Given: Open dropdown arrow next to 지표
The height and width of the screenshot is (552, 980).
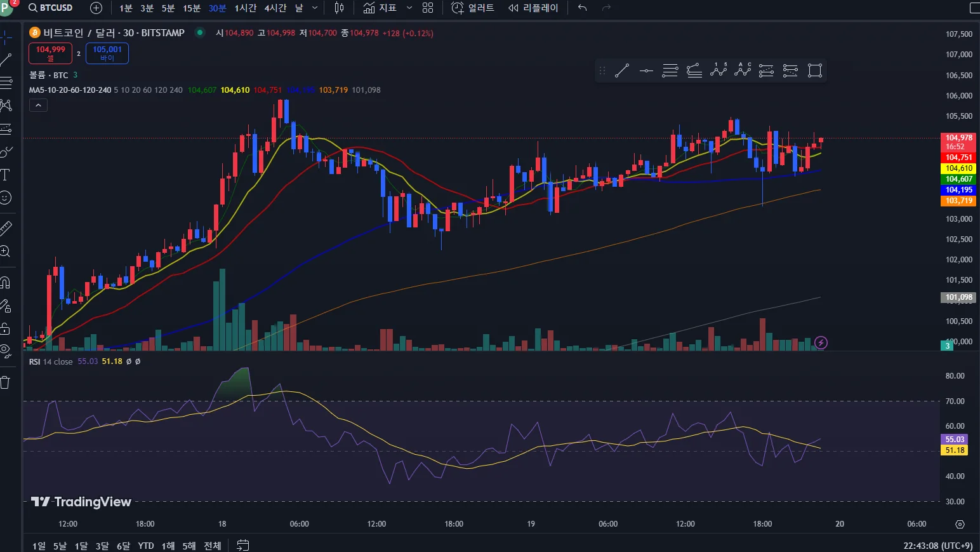Looking at the screenshot, I should (x=409, y=8).
